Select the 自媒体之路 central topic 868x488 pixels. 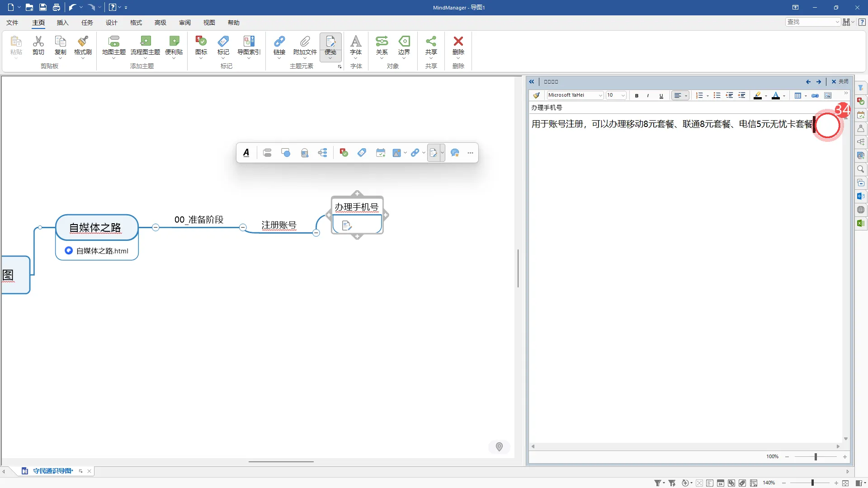(x=97, y=228)
